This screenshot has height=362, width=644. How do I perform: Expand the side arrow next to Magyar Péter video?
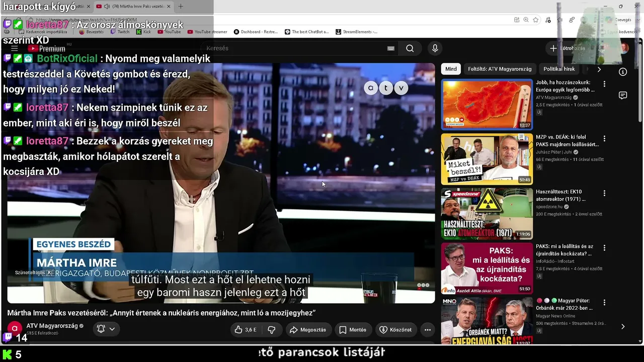pos(623,326)
